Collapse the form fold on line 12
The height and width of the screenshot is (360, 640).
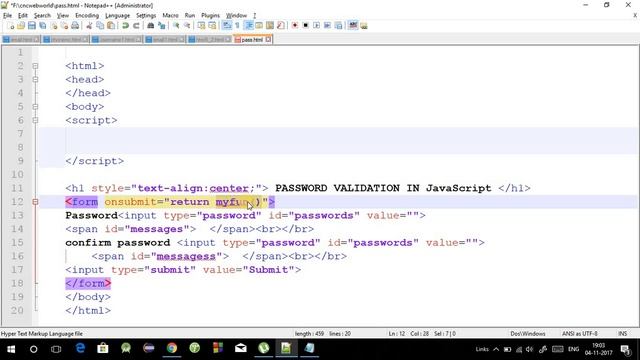click(36, 202)
